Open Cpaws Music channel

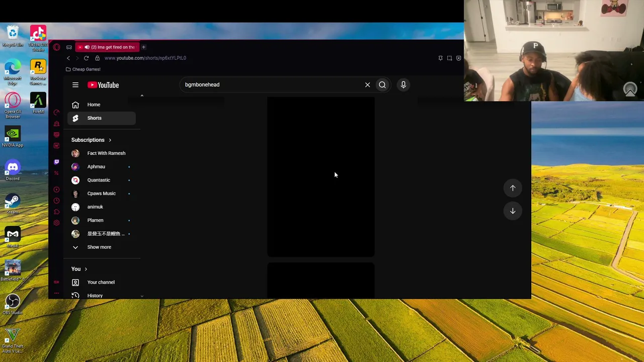101,194
